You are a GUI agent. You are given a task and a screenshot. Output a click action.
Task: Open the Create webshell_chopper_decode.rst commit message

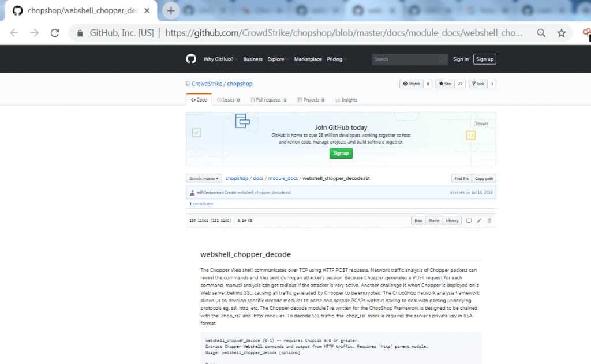point(257,192)
